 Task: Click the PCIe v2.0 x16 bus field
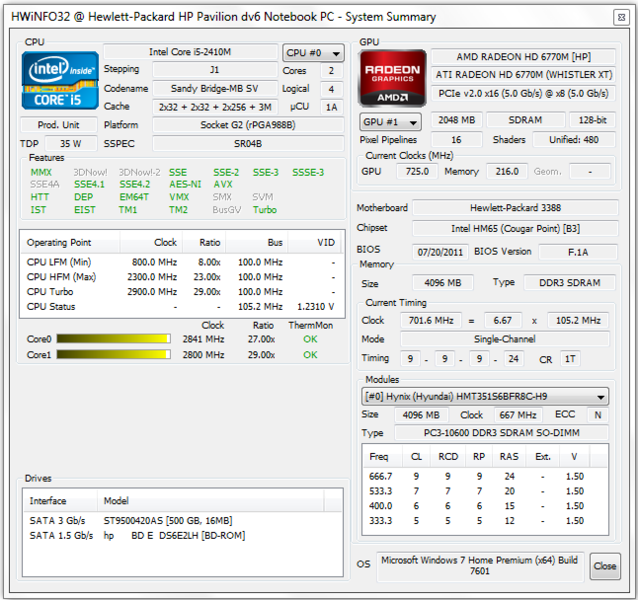pos(523,94)
